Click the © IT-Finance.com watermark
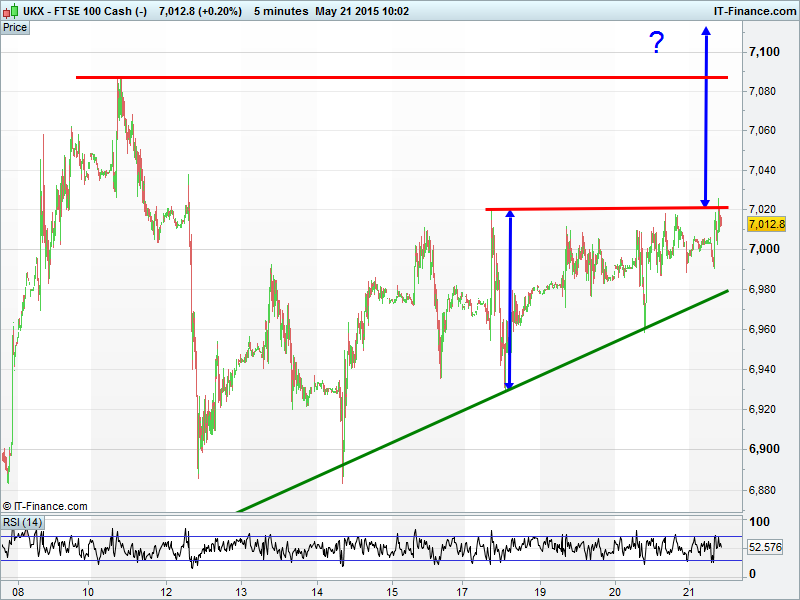 [46, 507]
